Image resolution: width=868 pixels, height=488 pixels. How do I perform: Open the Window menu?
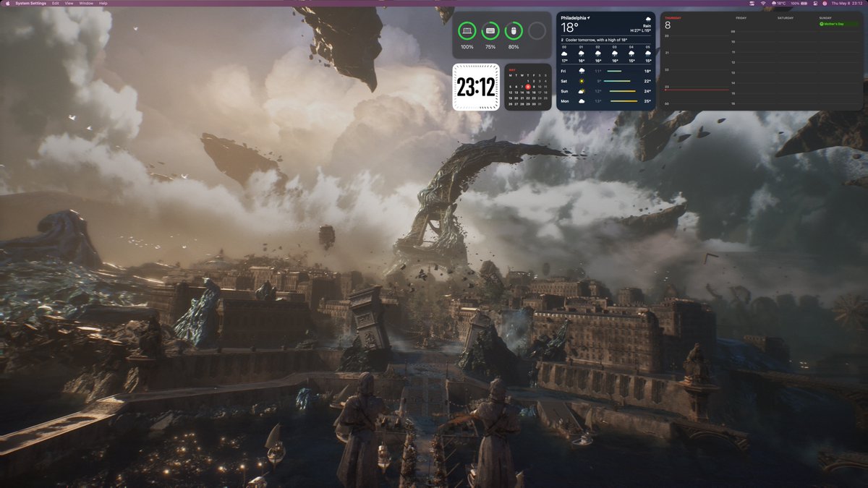[86, 3]
